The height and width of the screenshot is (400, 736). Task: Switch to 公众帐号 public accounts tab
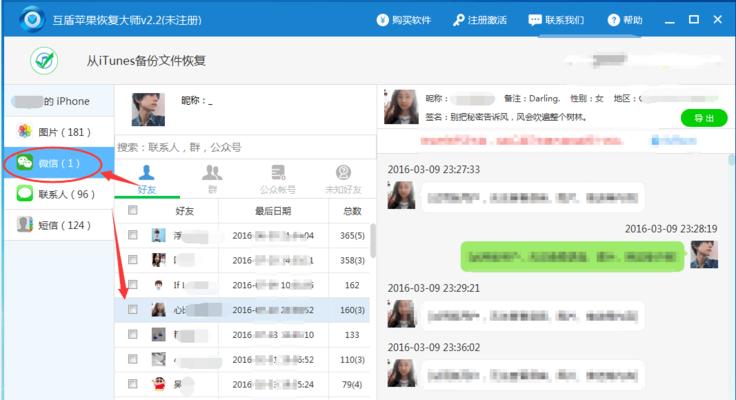(278, 180)
